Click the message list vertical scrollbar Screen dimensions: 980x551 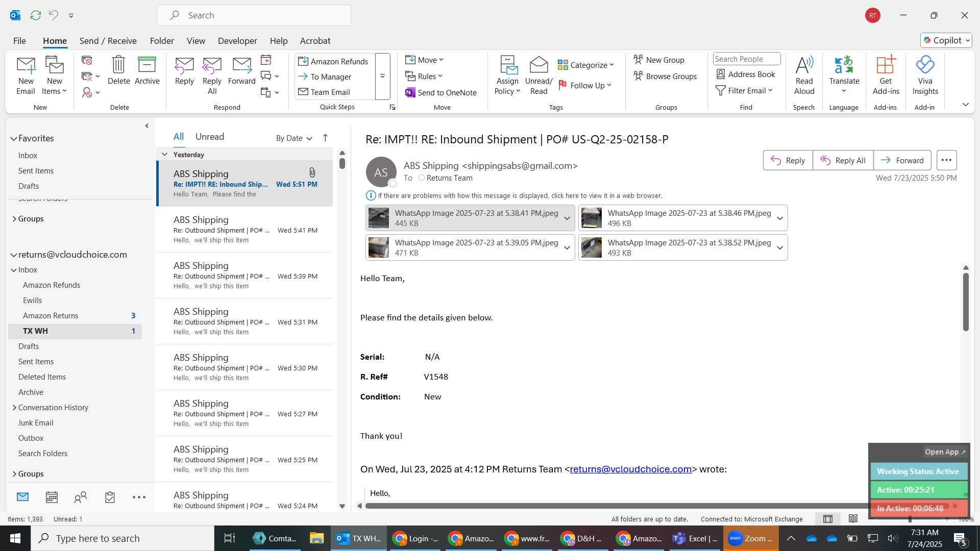click(342, 163)
